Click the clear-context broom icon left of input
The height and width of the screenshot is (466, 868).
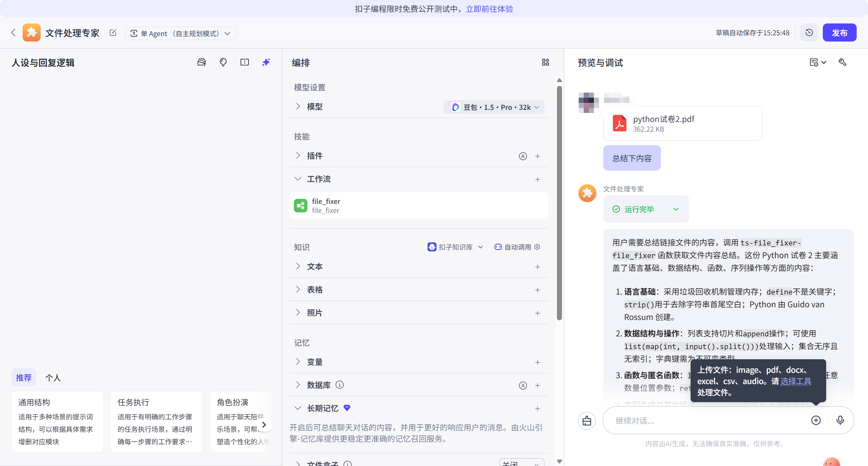(x=587, y=421)
